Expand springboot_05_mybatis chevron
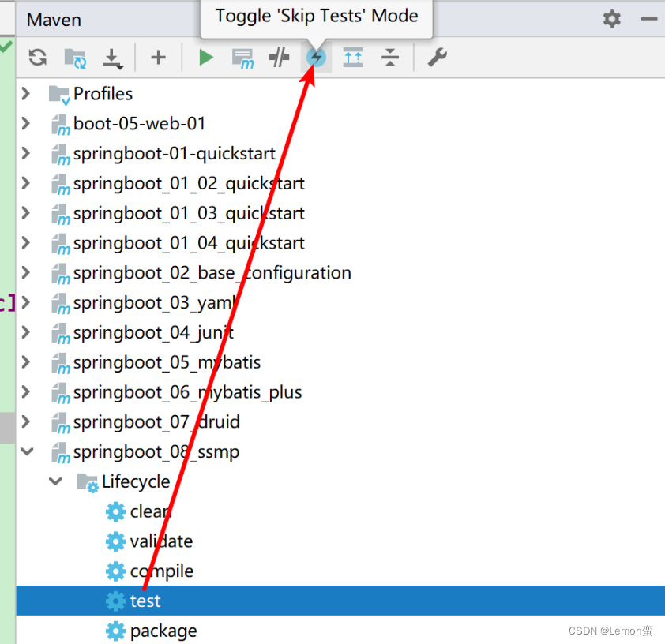This screenshot has height=644, width=665. [26, 362]
